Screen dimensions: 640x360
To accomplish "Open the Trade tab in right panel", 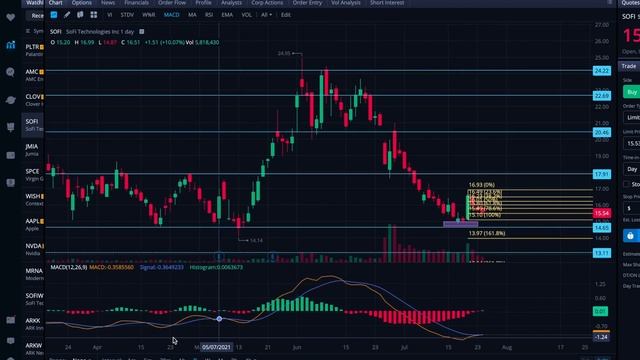I will coord(629,66).
